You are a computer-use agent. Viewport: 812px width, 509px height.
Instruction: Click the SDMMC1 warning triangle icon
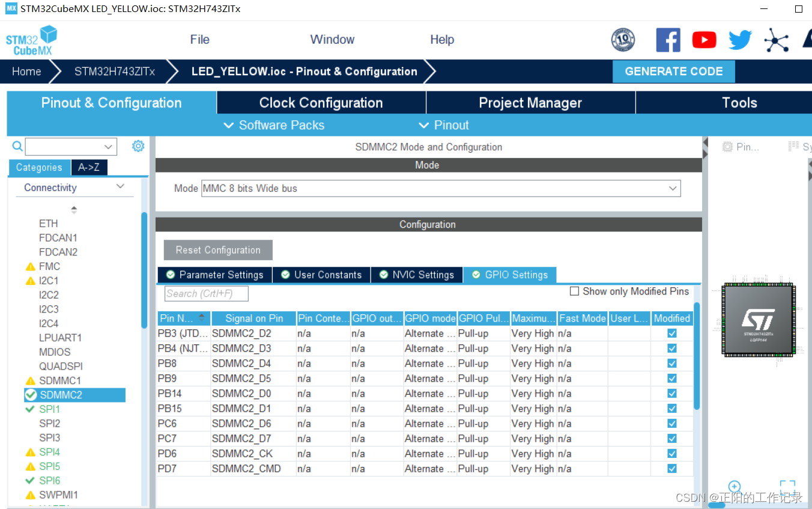click(31, 381)
